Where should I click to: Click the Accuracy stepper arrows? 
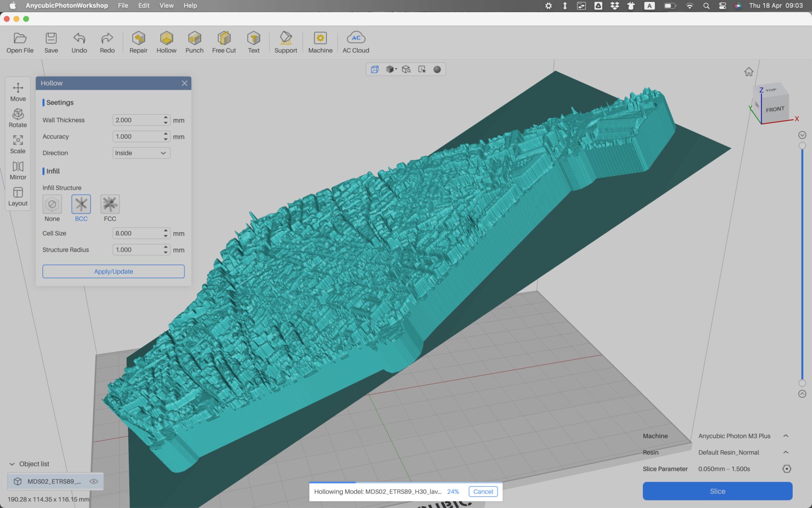point(166,136)
